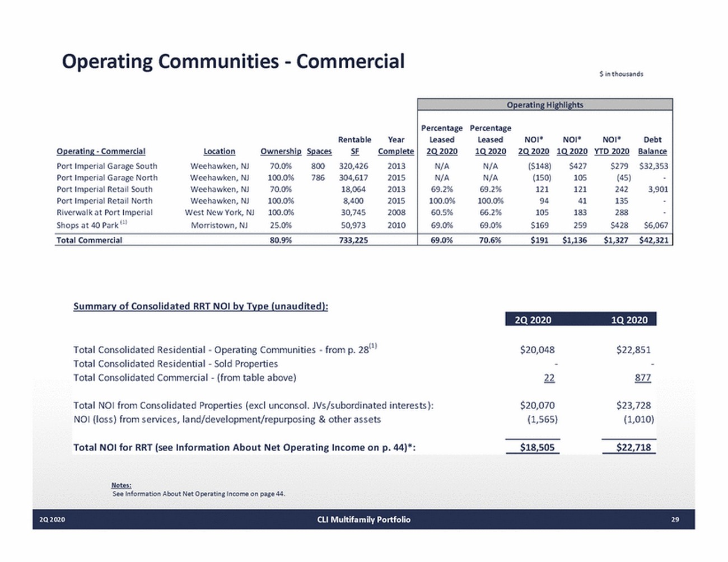Click the 'Operating Communities - Commercial' page title
The width and height of the screenshot is (728, 562).
coord(232,61)
